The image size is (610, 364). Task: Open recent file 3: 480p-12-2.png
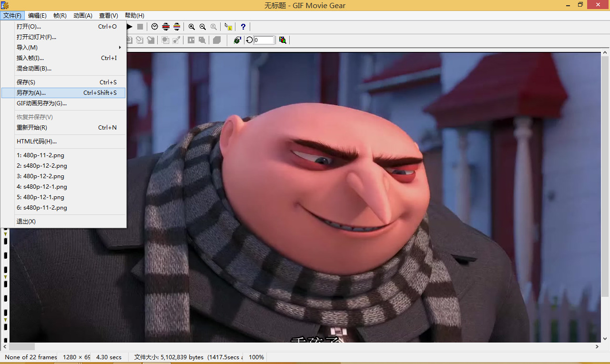(63, 176)
